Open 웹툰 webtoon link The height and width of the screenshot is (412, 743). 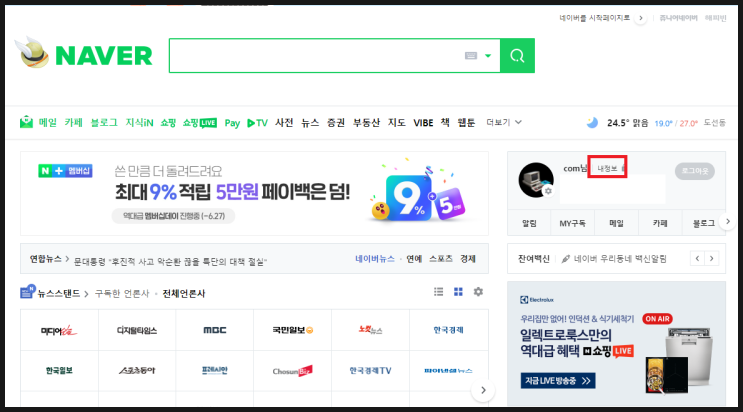[466, 123]
